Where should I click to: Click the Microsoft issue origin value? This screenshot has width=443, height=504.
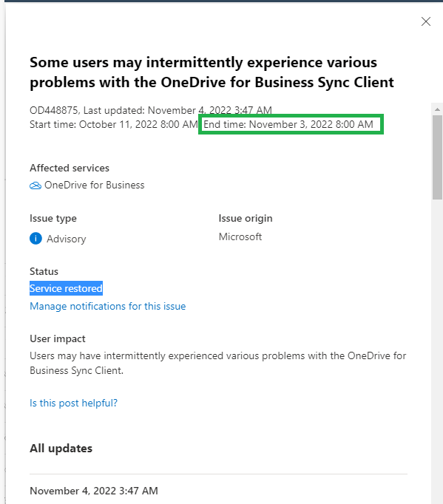coord(240,236)
